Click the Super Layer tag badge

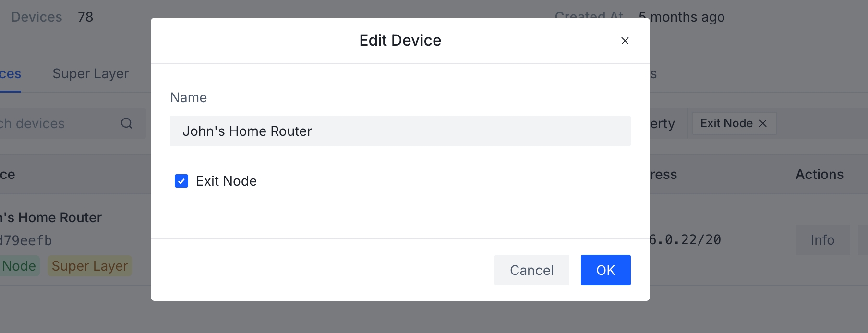point(90,266)
